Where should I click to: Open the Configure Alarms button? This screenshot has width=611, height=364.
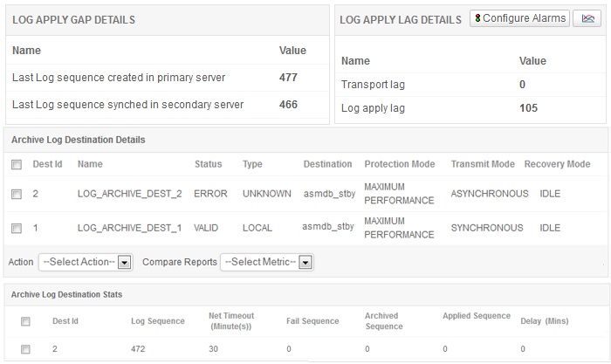pyautogui.click(x=519, y=18)
